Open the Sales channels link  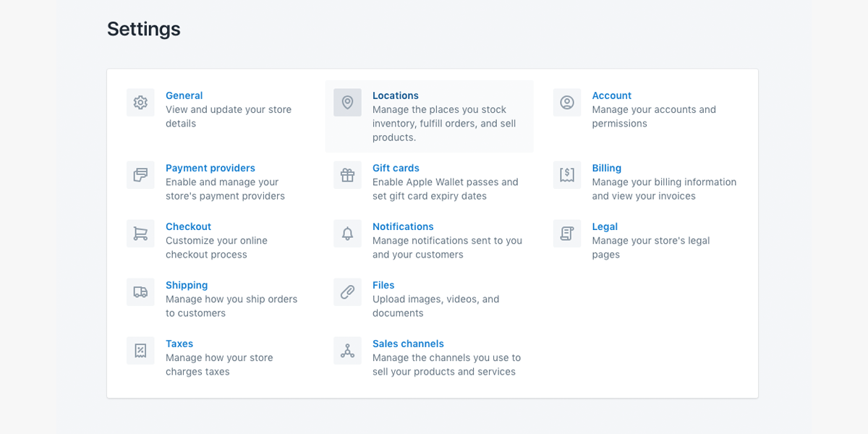(x=408, y=344)
